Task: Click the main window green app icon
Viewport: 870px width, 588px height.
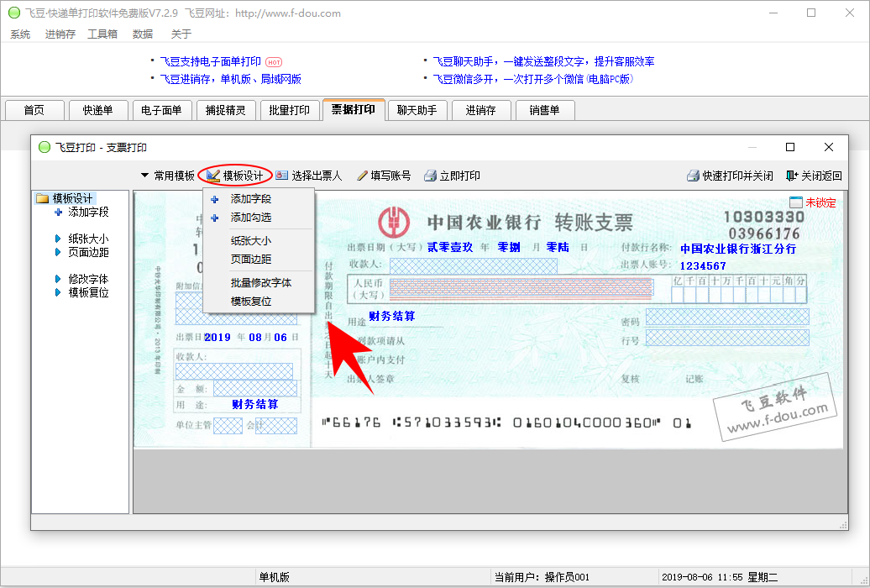Action: click(14, 13)
